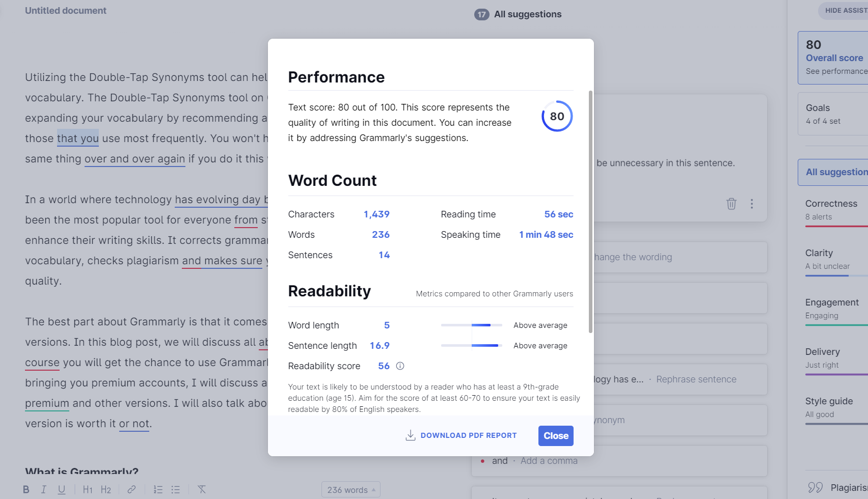This screenshot has width=868, height=499.
Task: Delete the suggestion using the trash icon
Action: [731, 204]
